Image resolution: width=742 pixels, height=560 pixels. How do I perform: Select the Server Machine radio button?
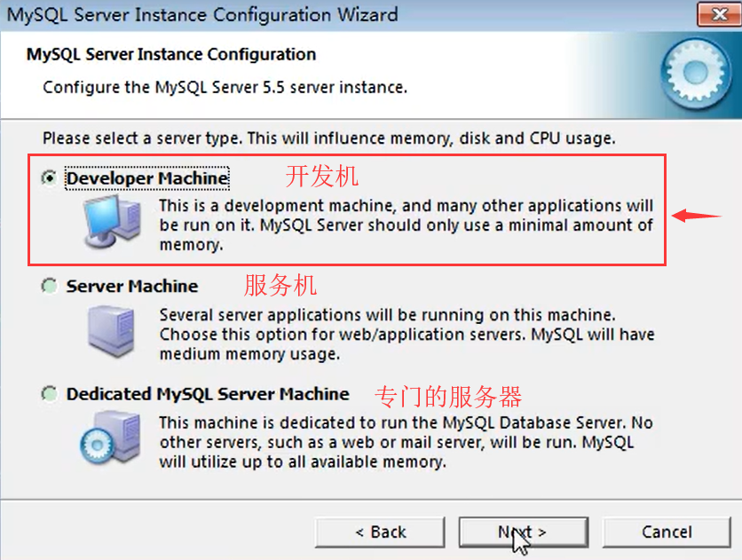click(x=49, y=286)
